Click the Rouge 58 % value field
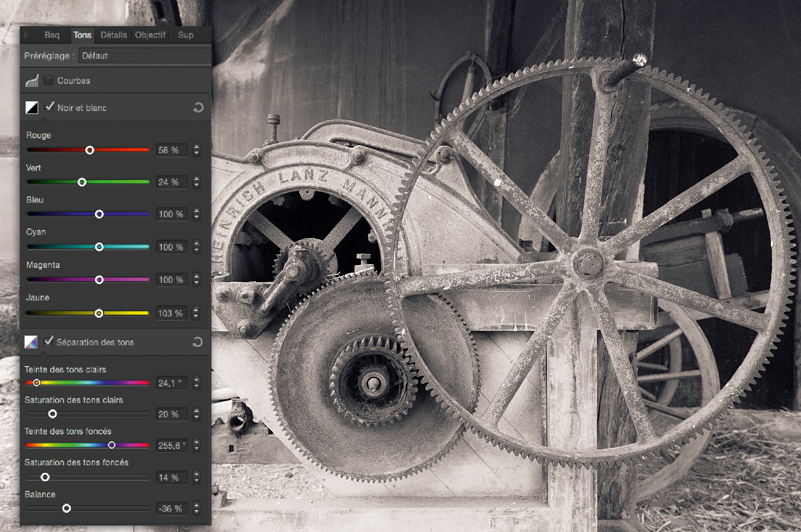Image resolution: width=801 pixels, height=532 pixels. 172,150
